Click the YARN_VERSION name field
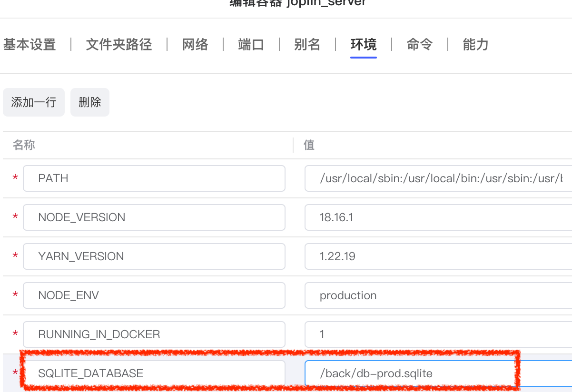The height and width of the screenshot is (392, 572). click(154, 256)
